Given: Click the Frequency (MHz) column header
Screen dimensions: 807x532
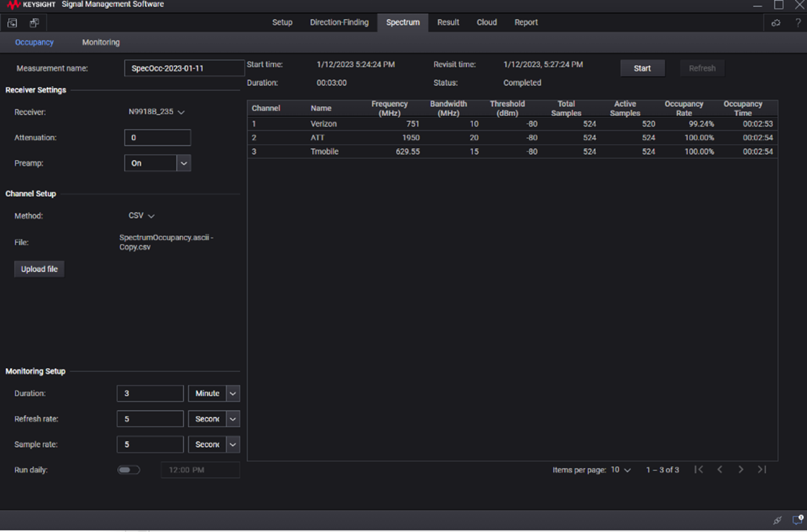Looking at the screenshot, I should pyautogui.click(x=389, y=108).
